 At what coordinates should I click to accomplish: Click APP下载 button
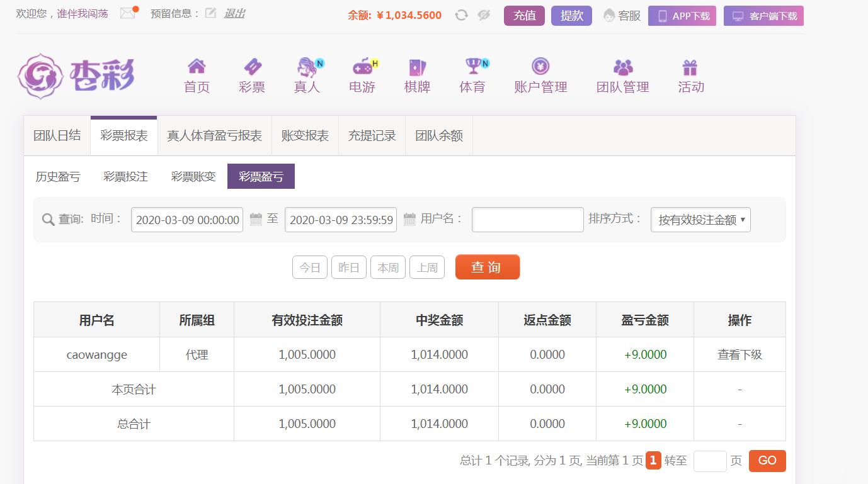(682, 16)
